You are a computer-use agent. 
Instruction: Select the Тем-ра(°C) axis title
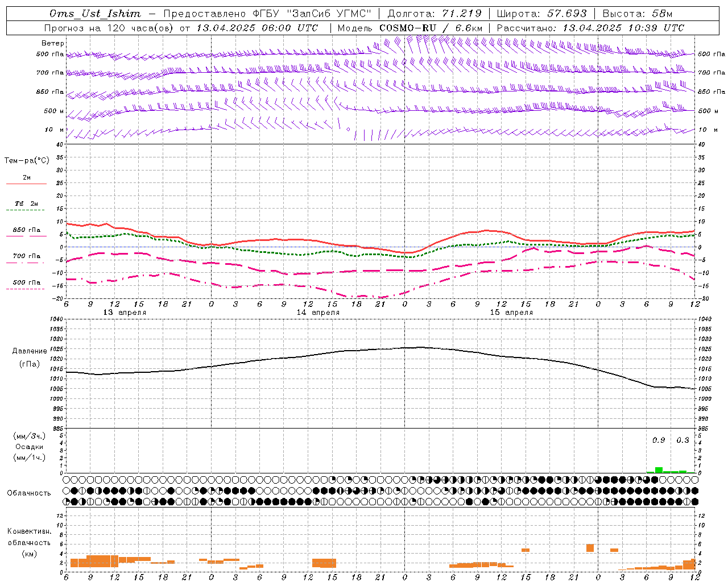(x=27, y=161)
